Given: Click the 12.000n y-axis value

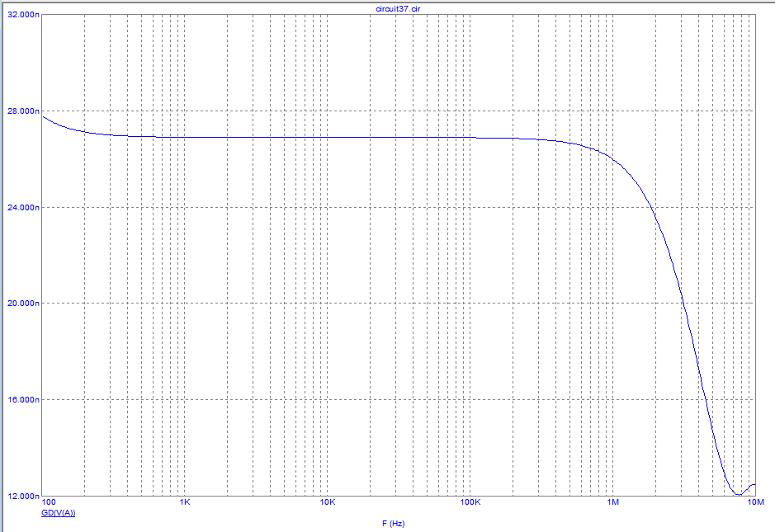Looking at the screenshot, I should point(24,496).
